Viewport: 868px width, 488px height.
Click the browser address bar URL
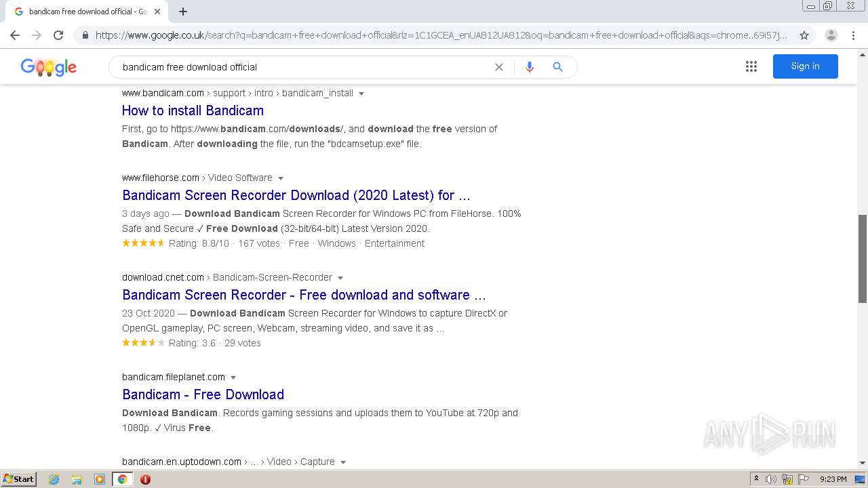441,35
